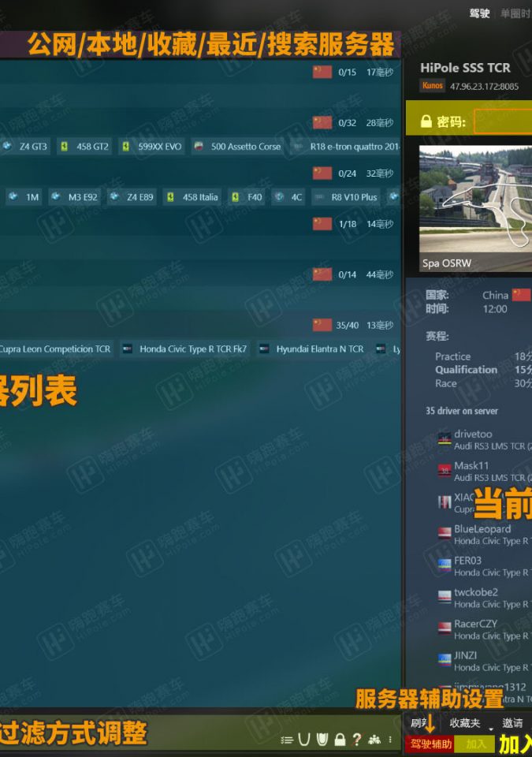The image size is (532, 757).
Task: Select the Race session row
Action: [x=482, y=383]
